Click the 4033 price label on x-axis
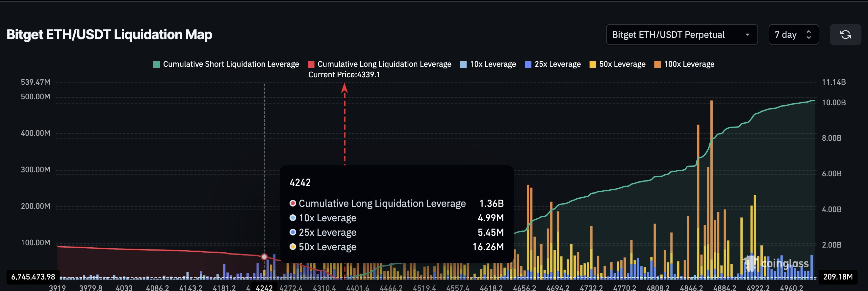This screenshot has width=868, height=291. click(x=124, y=288)
